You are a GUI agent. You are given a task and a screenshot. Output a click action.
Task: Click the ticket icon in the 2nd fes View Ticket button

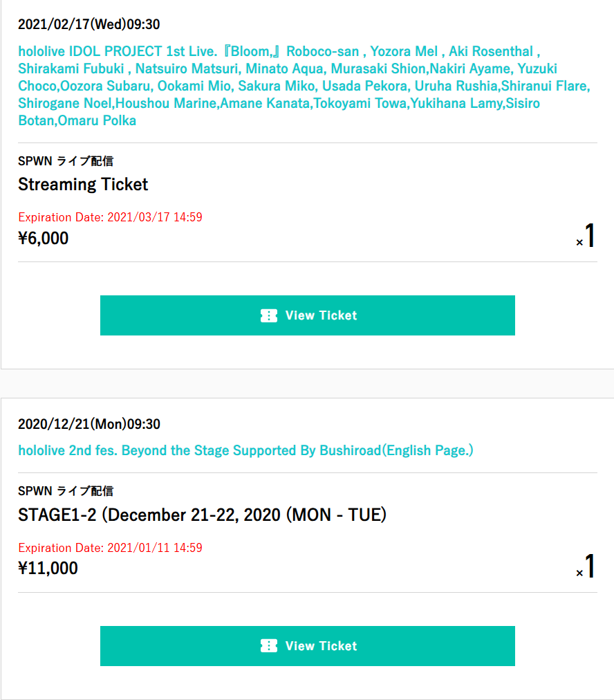268,646
